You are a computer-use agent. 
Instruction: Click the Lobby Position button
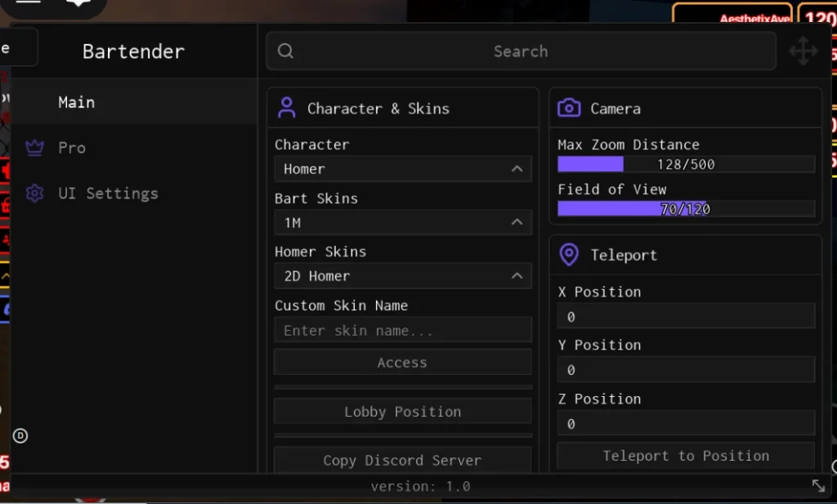coord(402,412)
